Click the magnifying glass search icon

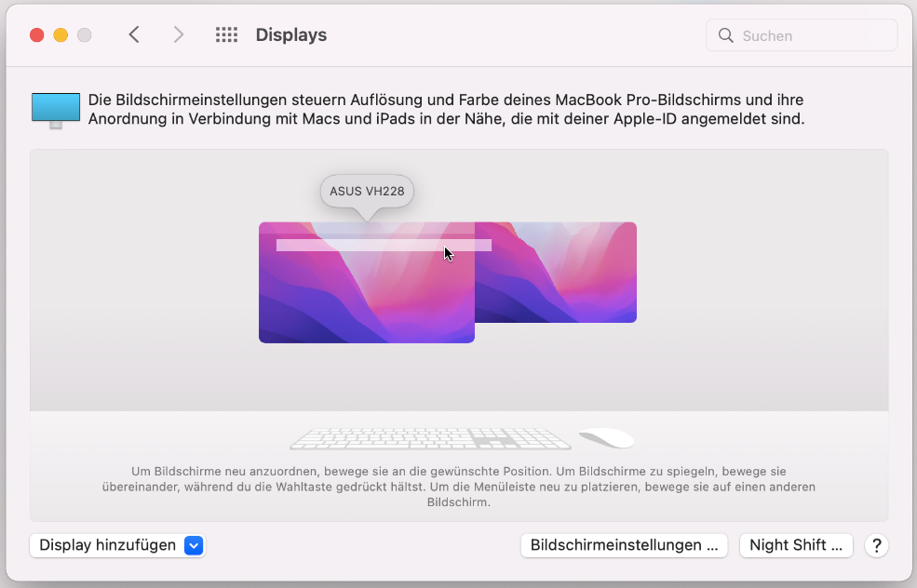click(x=726, y=35)
